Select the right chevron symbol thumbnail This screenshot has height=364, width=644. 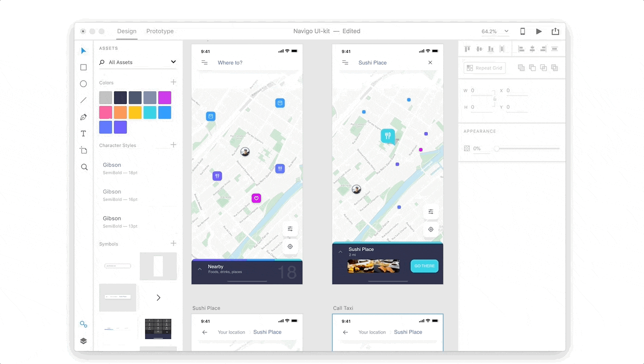pyautogui.click(x=158, y=298)
